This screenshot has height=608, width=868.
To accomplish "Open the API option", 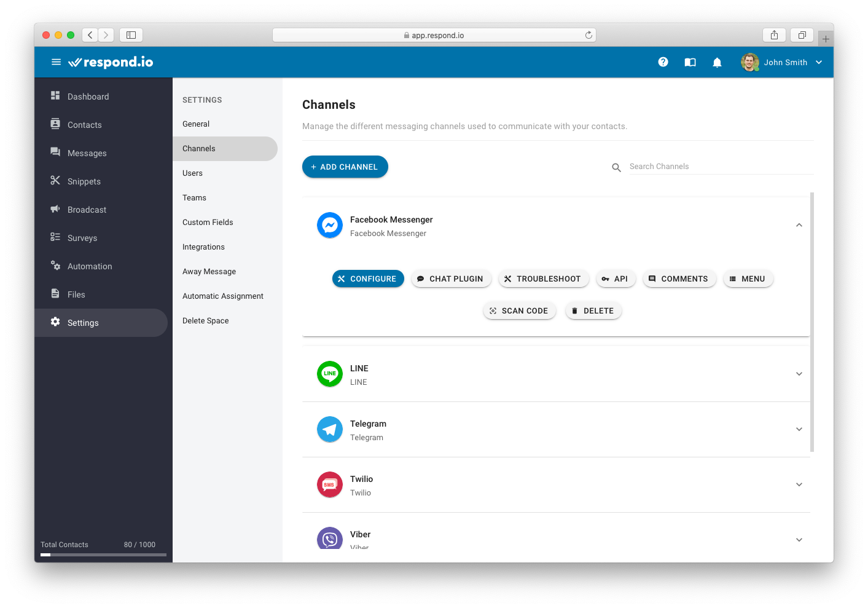I will pyautogui.click(x=616, y=278).
